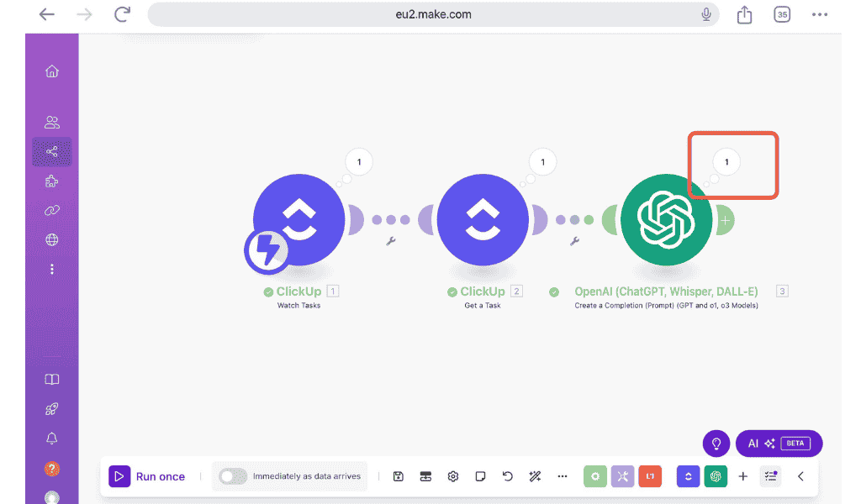This screenshot has height=504, width=861.
Task: Open the Team section in the sidebar
Action: 51,122
